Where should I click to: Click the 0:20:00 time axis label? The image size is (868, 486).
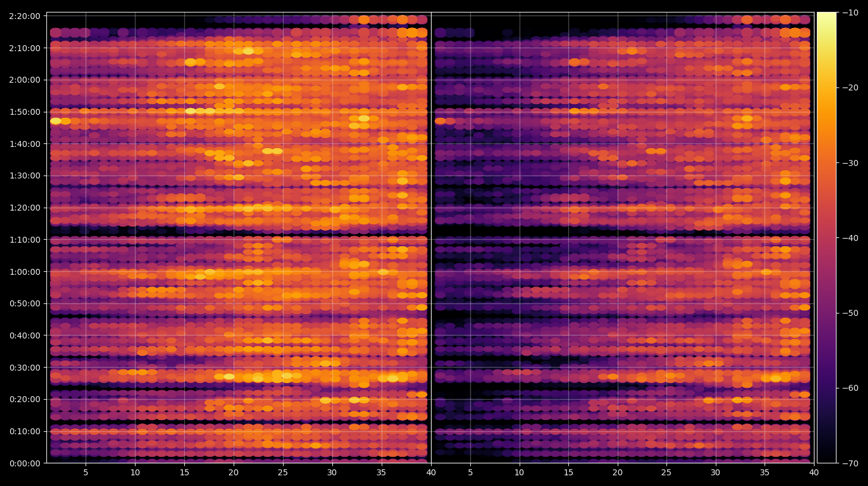click(x=25, y=399)
